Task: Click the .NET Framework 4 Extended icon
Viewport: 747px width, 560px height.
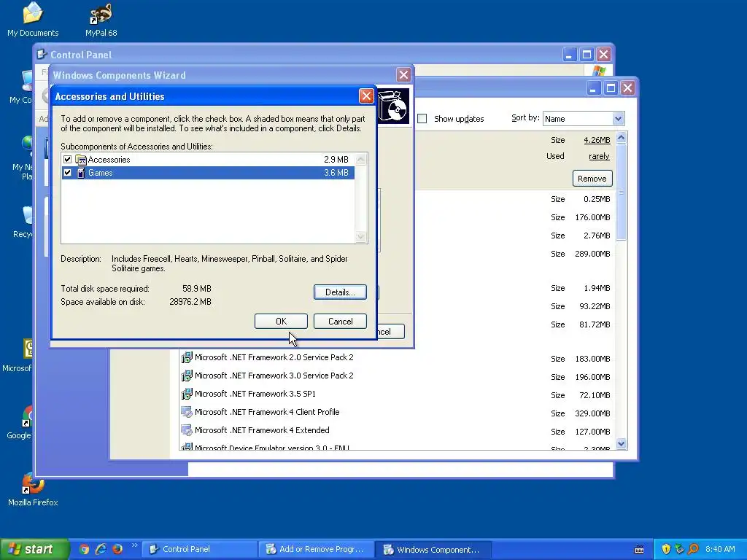Action: (x=186, y=430)
